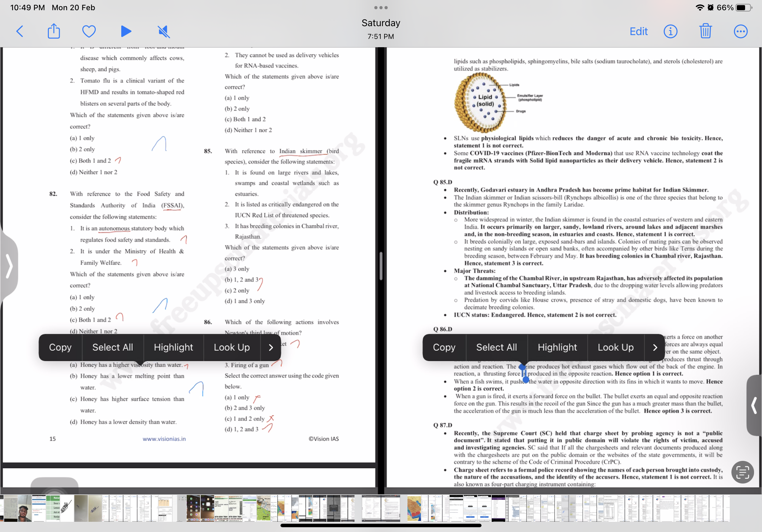Tap the Live Text scan icon
The image size is (762, 532).
click(743, 472)
